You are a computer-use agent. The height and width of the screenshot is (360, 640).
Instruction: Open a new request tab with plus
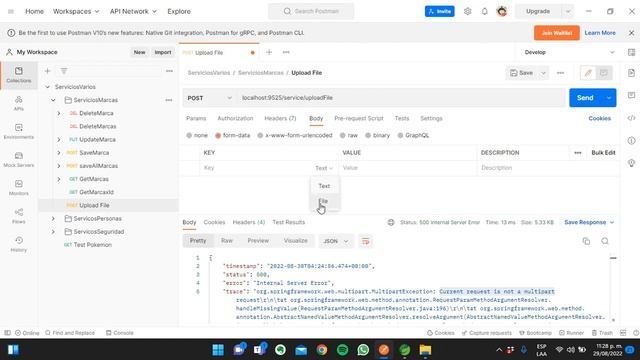coord(269,52)
